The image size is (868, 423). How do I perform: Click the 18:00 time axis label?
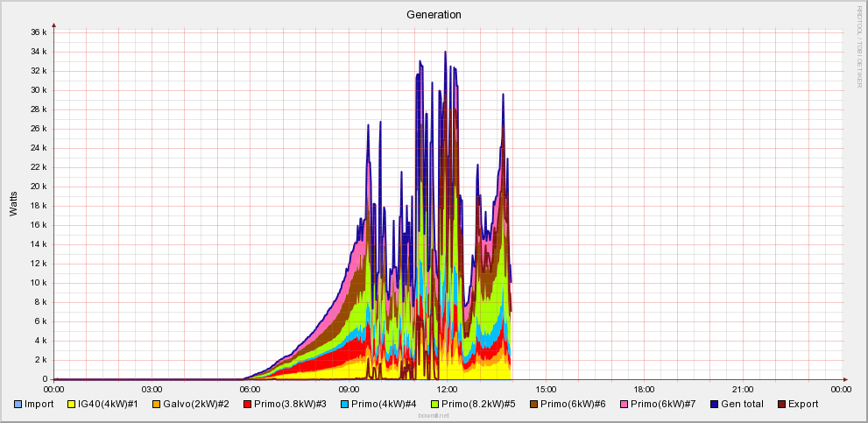tap(645, 389)
